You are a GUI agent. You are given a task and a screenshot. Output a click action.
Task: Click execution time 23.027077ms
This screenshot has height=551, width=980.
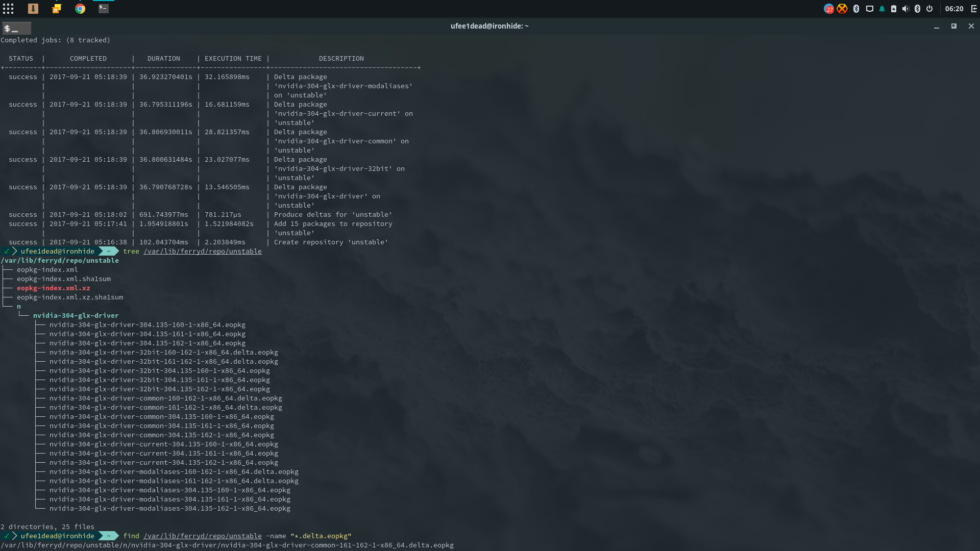[x=227, y=160]
